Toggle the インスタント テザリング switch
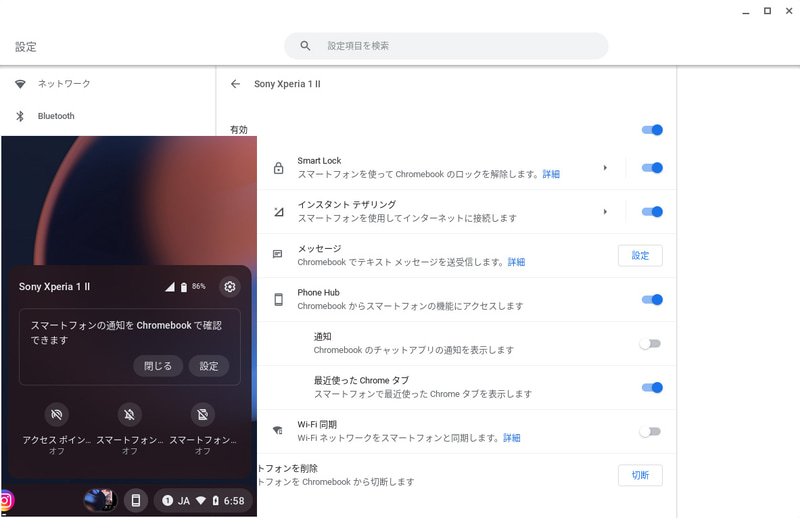The image size is (800, 518). (x=652, y=212)
